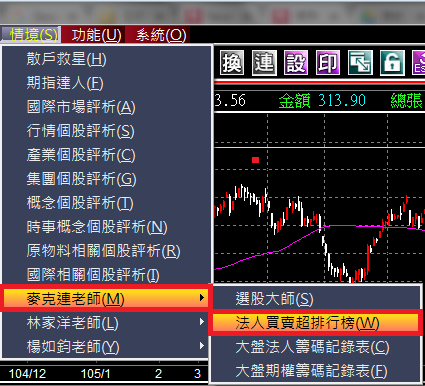Screen dimensions: 425x386
Task: Choose 概念個股評析(T) menu entry
Action: point(107,203)
